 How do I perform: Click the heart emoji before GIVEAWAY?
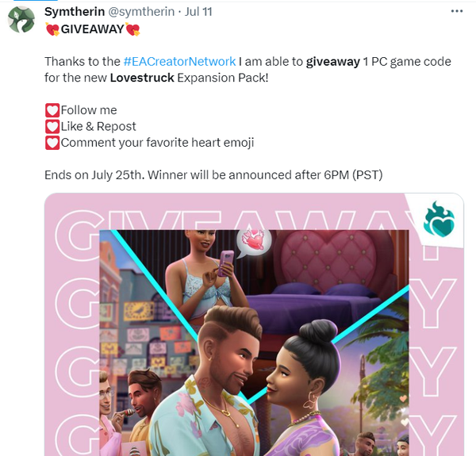[52, 29]
